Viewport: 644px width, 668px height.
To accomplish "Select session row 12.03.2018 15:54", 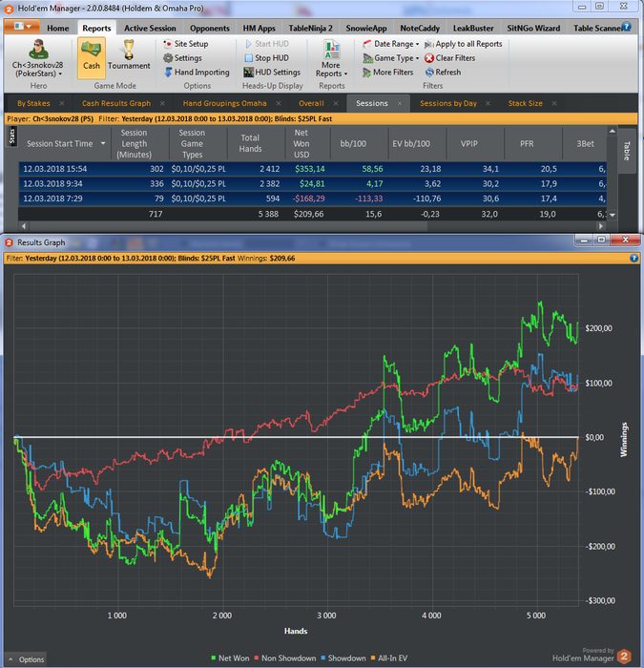I will point(313,169).
